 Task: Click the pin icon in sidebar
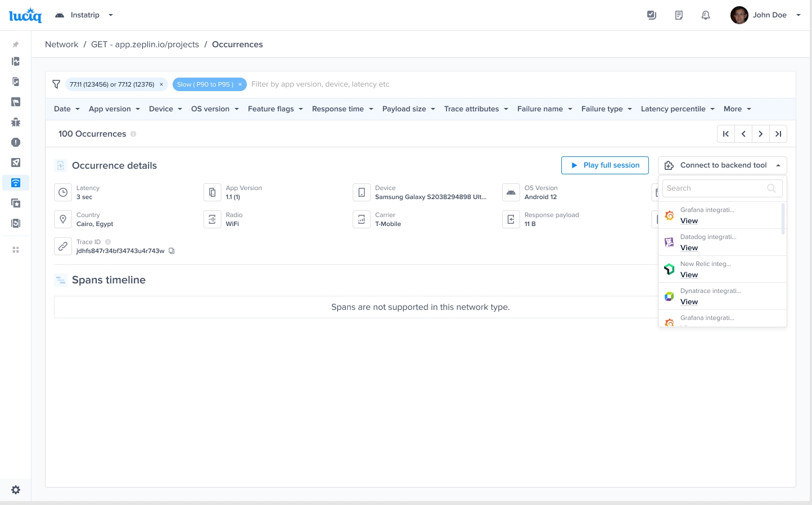coord(16,44)
